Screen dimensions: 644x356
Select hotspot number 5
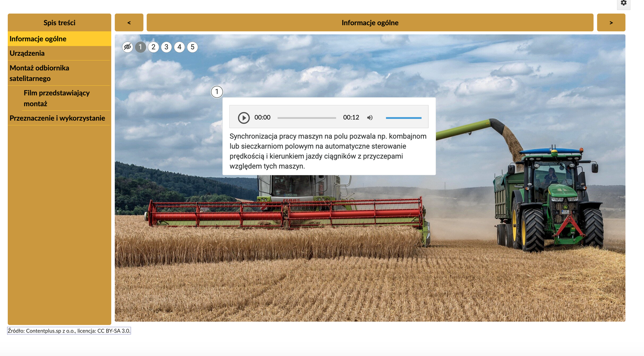point(192,47)
